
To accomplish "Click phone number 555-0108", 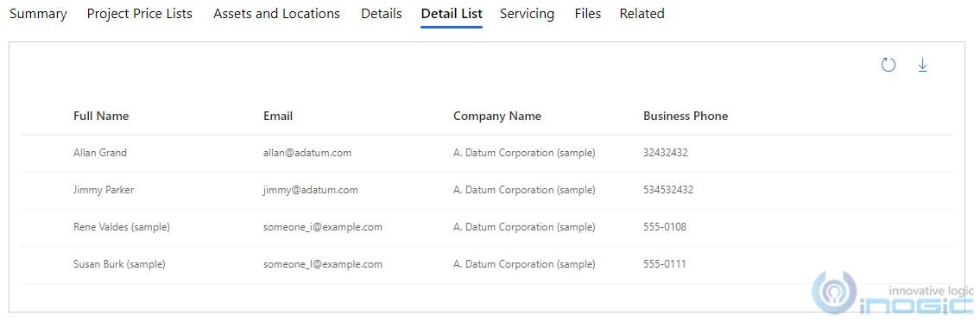I will (665, 227).
